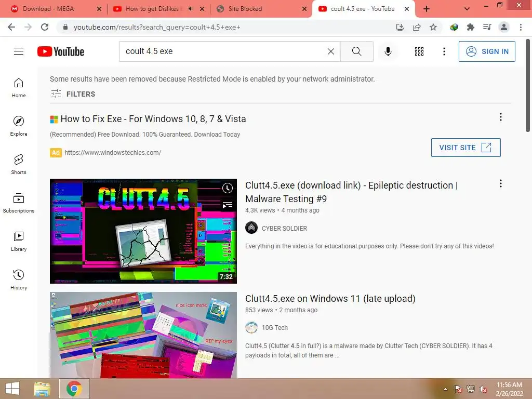532x399 pixels.
Task: Open Library in the sidebar
Action: click(x=19, y=241)
